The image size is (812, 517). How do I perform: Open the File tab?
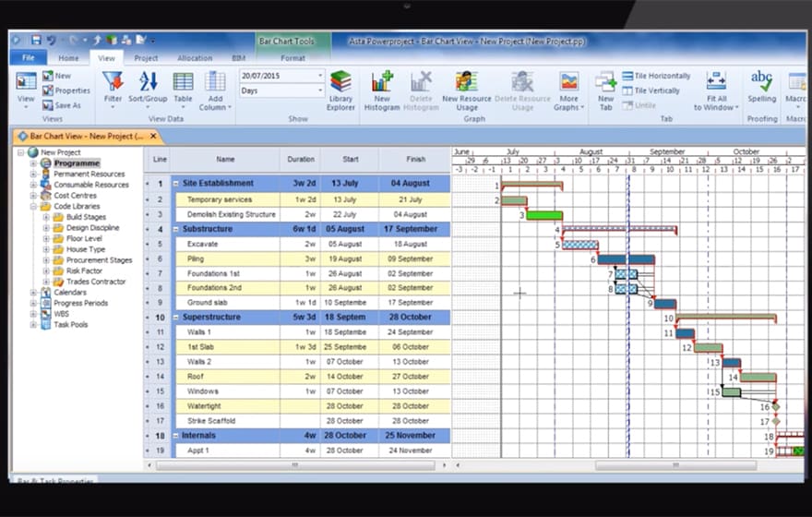click(x=28, y=57)
